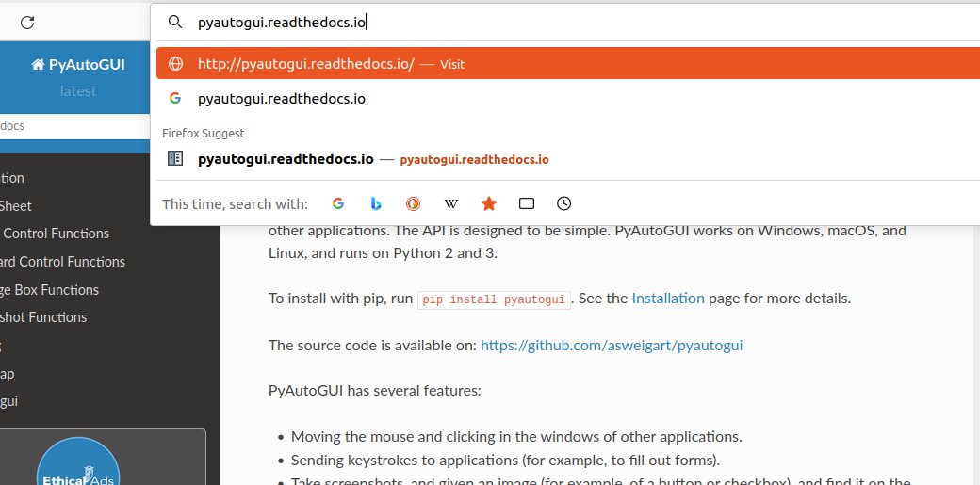The height and width of the screenshot is (485, 980).
Task: Click the 'pip install pyautogui' code snippet
Action: pos(494,299)
